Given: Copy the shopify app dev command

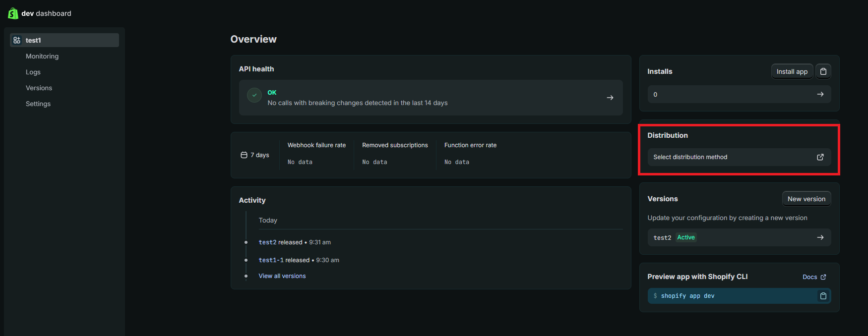Looking at the screenshot, I should [x=823, y=296].
